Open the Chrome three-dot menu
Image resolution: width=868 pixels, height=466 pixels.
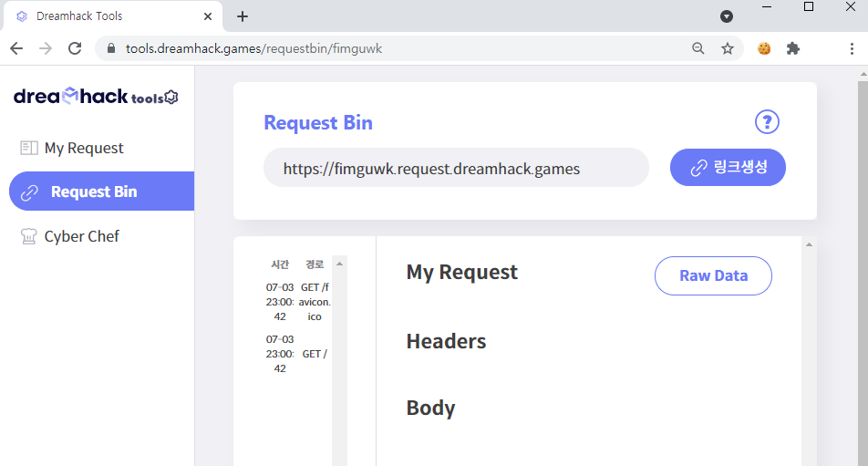[x=852, y=48]
